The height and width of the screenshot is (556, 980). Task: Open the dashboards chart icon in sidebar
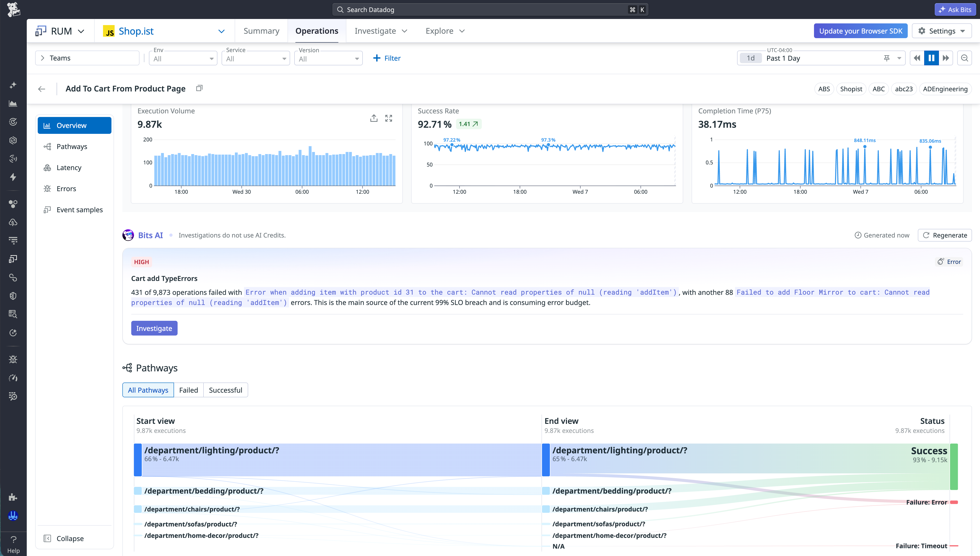13,103
